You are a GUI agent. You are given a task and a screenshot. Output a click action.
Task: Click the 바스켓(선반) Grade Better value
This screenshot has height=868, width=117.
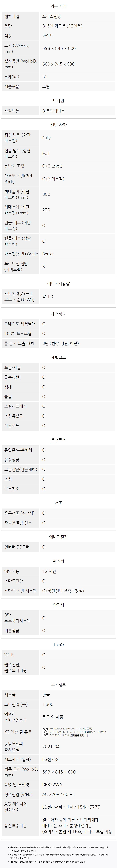pos(48,254)
